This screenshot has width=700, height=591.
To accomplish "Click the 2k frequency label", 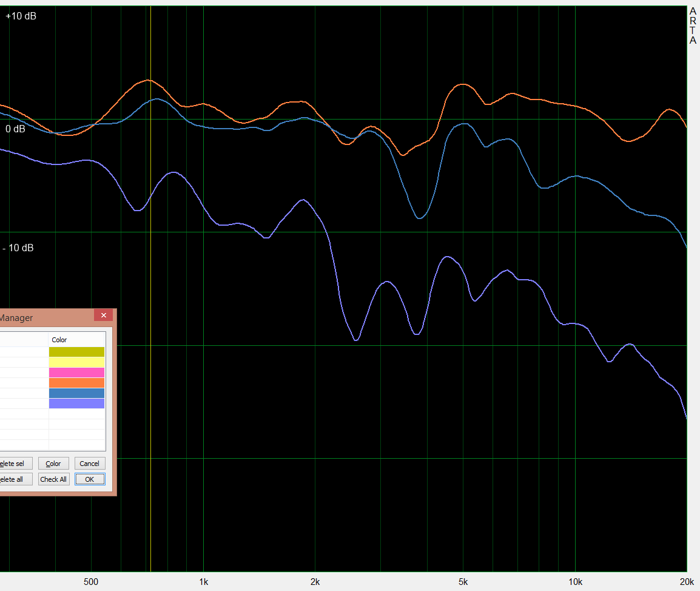I will tap(315, 582).
